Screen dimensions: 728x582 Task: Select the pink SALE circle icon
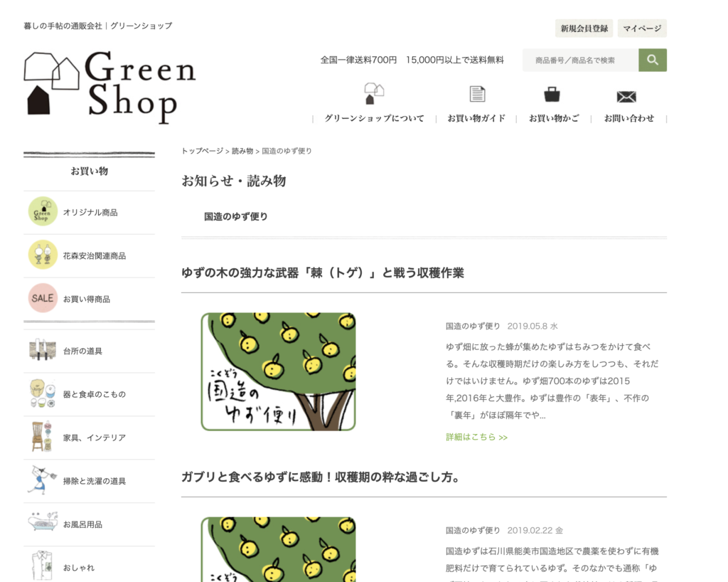point(43,297)
